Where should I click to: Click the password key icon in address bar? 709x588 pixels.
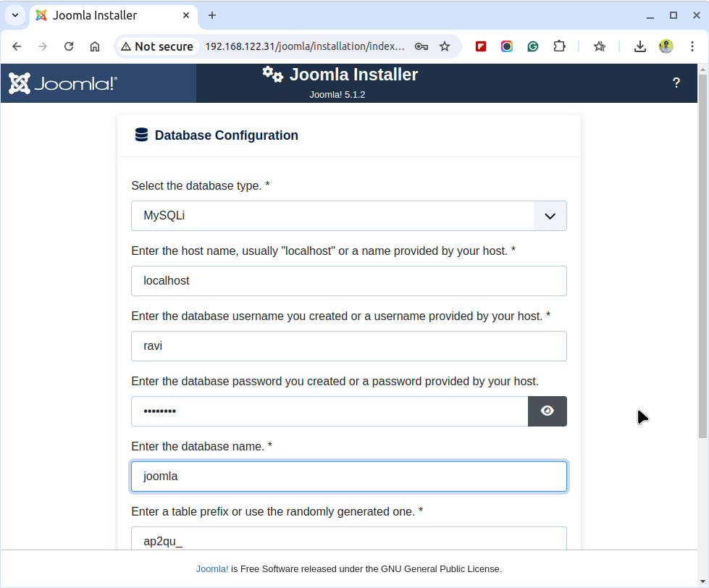[421, 46]
